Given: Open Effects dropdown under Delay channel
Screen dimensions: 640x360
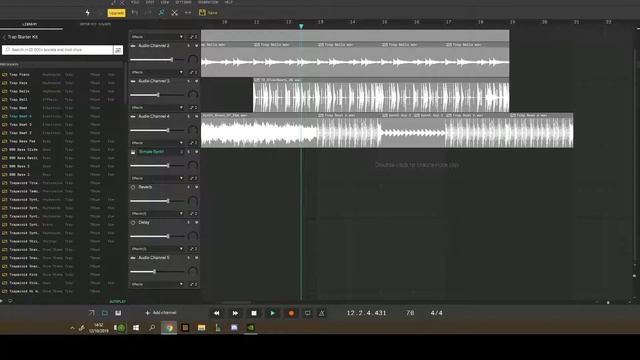Looking at the screenshot, I should point(157,249).
